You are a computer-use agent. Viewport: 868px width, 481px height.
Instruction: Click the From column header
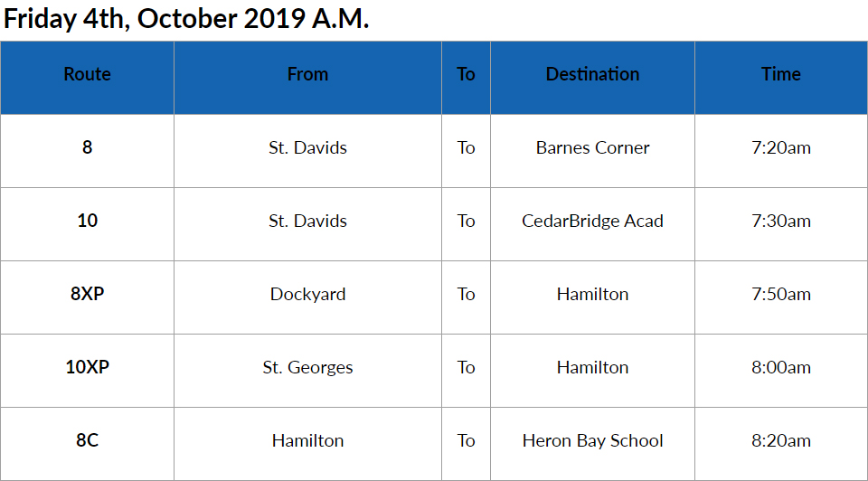(x=307, y=75)
